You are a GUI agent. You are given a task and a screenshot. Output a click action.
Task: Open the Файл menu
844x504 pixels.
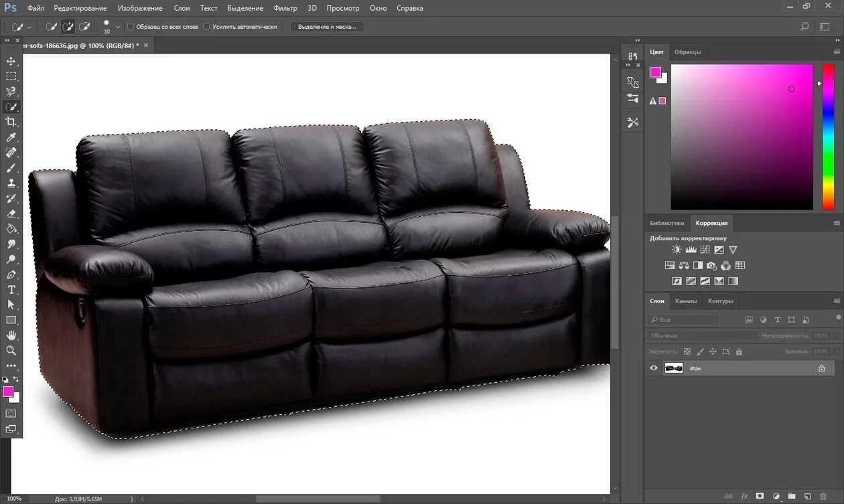(x=36, y=8)
